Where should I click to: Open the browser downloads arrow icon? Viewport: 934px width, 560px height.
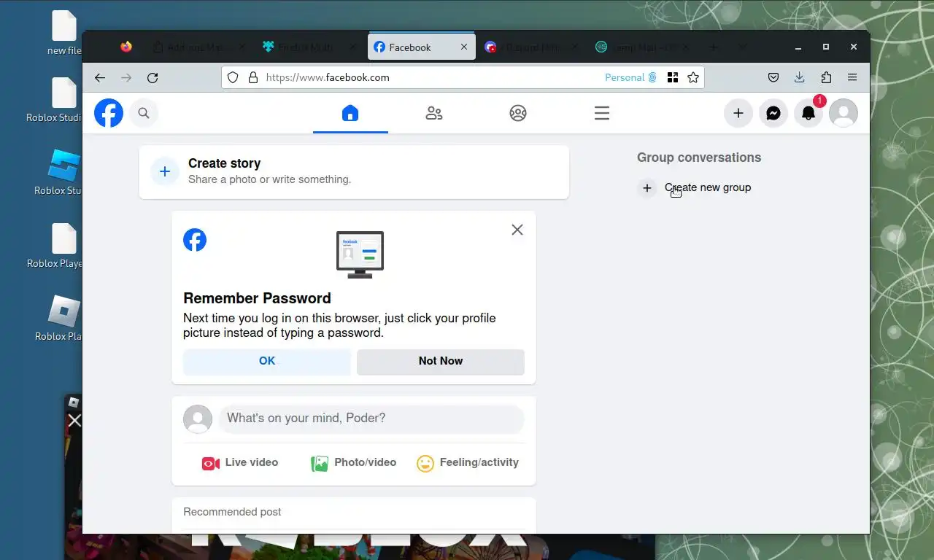click(800, 77)
